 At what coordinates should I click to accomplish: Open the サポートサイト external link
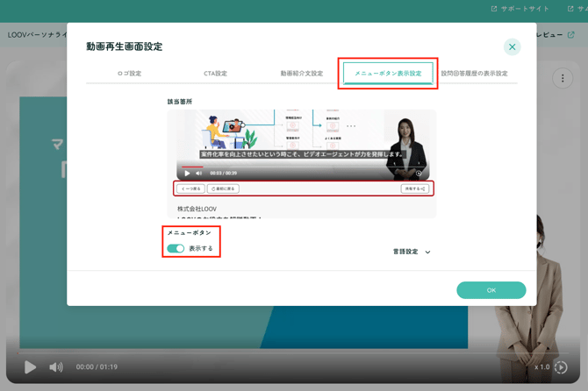point(521,9)
